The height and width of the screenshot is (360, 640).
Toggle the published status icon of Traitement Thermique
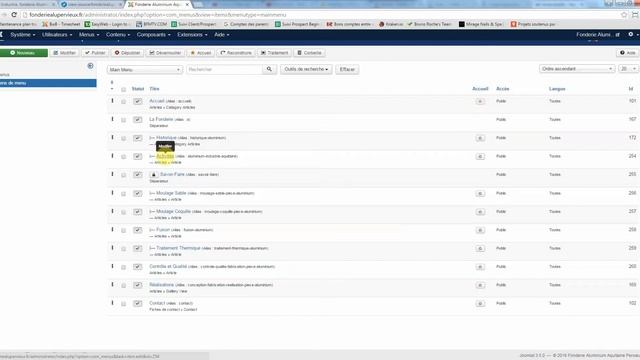pyautogui.click(x=138, y=248)
